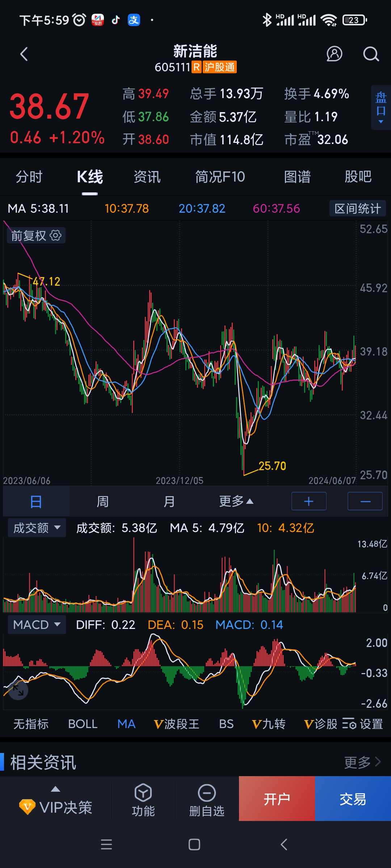
Task: Tap the 功能 cube icon
Action: click(x=143, y=793)
